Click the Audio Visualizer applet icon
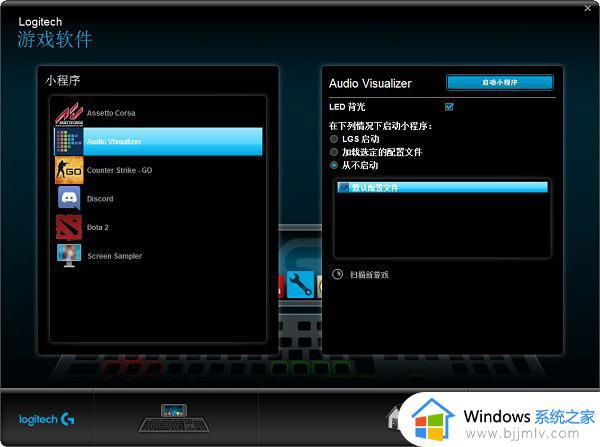The height and width of the screenshot is (447, 600). (69, 142)
